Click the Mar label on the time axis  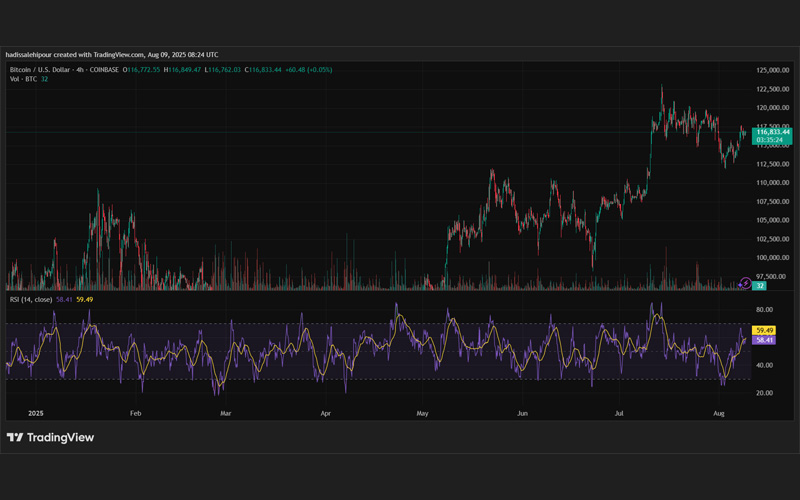[226, 413]
